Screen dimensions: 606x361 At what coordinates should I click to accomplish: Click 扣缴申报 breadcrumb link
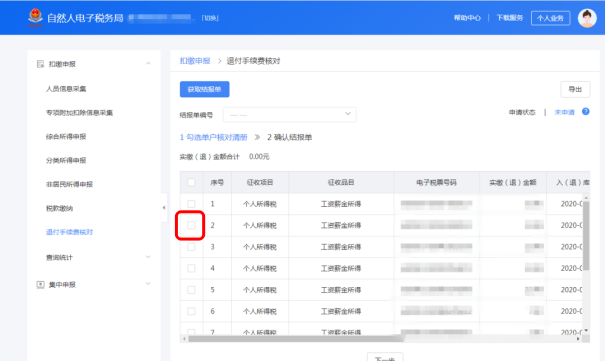click(x=195, y=61)
